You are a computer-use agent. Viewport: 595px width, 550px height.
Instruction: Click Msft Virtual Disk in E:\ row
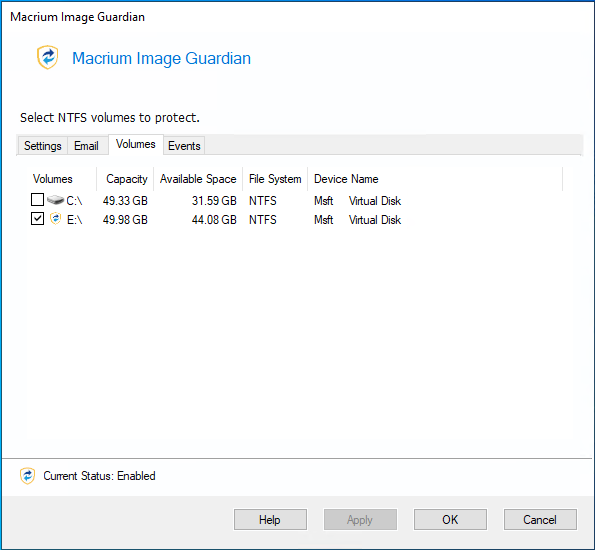357,220
